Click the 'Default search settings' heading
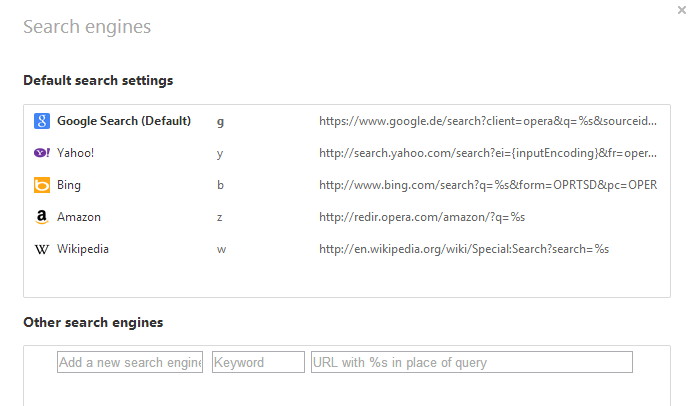The height and width of the screenshot is (406, 690). point(98,80)
